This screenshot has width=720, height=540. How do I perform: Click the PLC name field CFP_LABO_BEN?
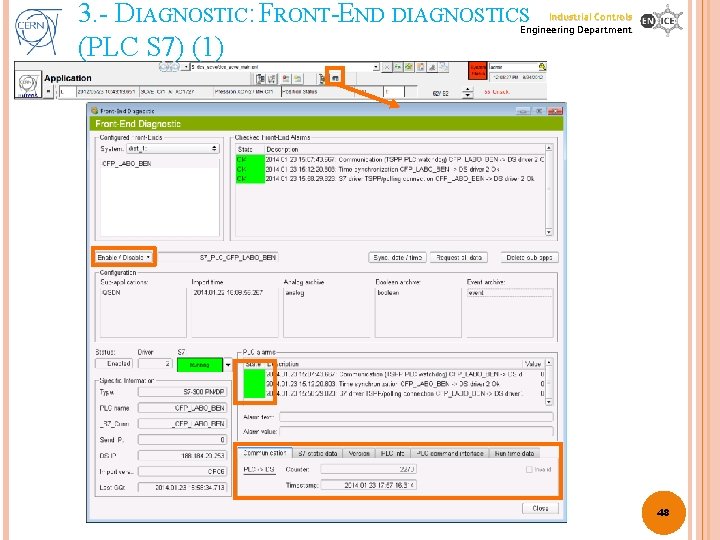coord(182,408)
